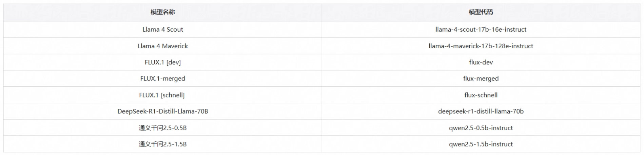The image size is (644, 155).
Task: Select the Llama 4 Maverick name cell
Action: [x=163, y=46]
